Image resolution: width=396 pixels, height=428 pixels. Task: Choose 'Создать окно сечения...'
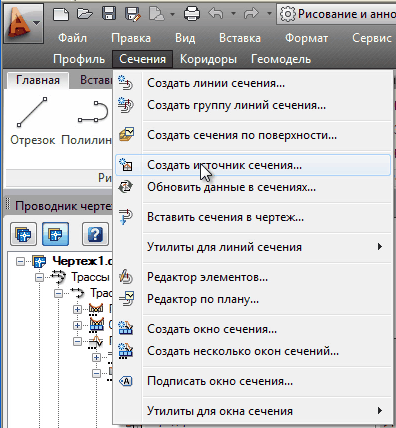click(x=253, y=329)
